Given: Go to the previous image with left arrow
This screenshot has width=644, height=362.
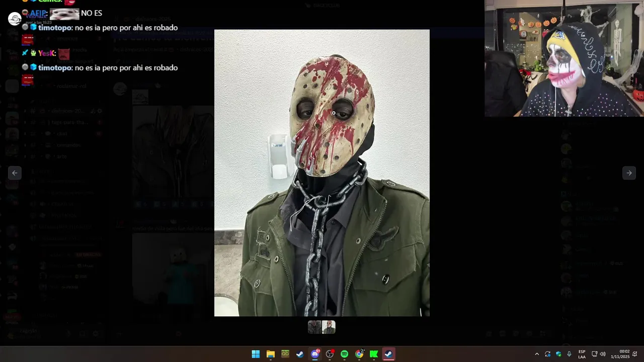Looking at the screenshot, I should click(15, 173).
